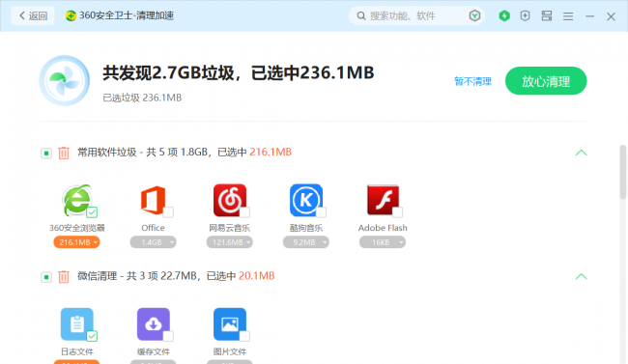
Task: Click the WeChat log files icon
Action: pos(77,324)
